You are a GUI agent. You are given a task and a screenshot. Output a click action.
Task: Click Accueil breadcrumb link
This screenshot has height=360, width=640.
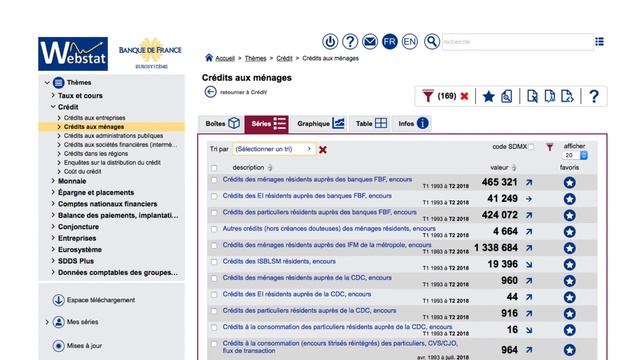pyautogui.click(x=225, y=58)
